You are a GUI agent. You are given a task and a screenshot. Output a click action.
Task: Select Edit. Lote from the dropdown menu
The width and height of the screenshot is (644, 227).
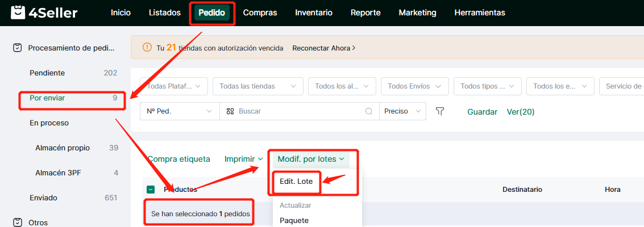click(296, 181)
